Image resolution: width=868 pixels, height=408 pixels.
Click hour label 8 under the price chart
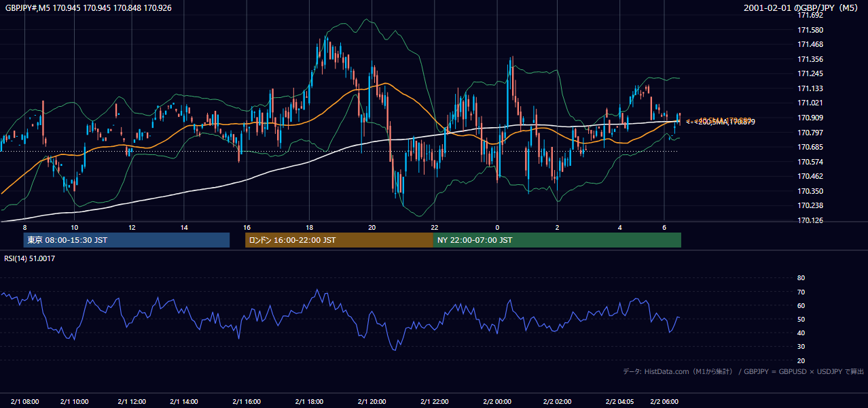[24, 227]
